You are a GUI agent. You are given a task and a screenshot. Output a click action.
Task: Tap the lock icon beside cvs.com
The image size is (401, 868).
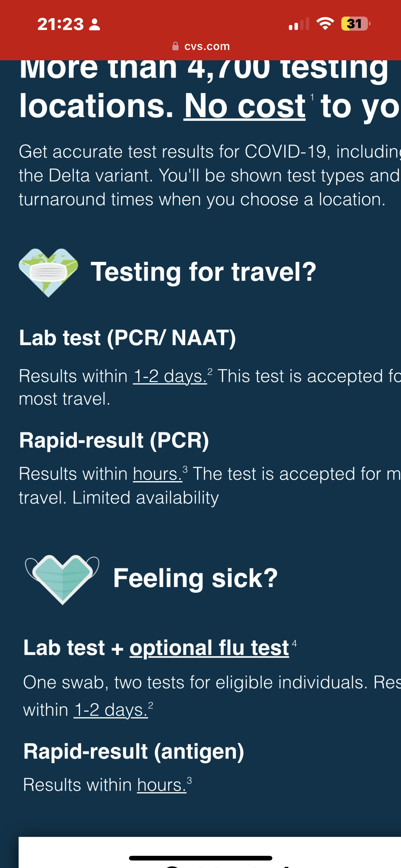tap(176, 46)
